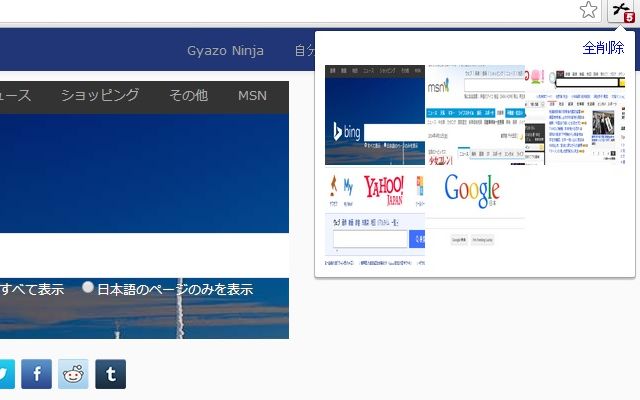Open the Bing screenshot thumbnail
The height and width of the screenshot is (400, 640).
(375, 115)
